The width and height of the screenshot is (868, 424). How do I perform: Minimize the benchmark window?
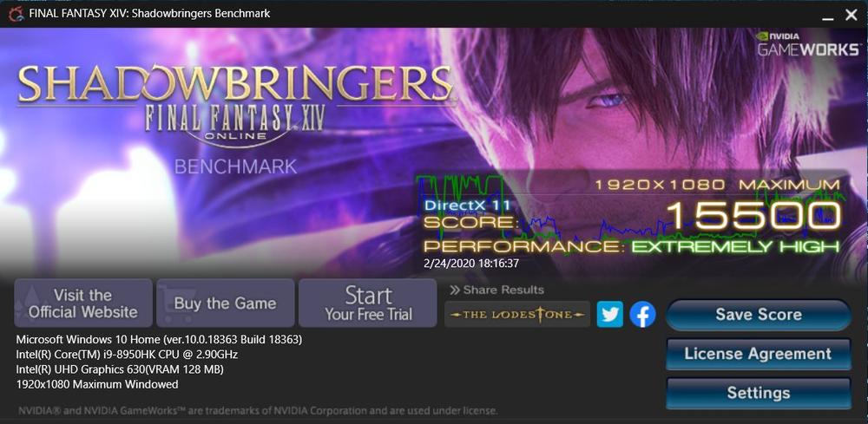[827, 16]
